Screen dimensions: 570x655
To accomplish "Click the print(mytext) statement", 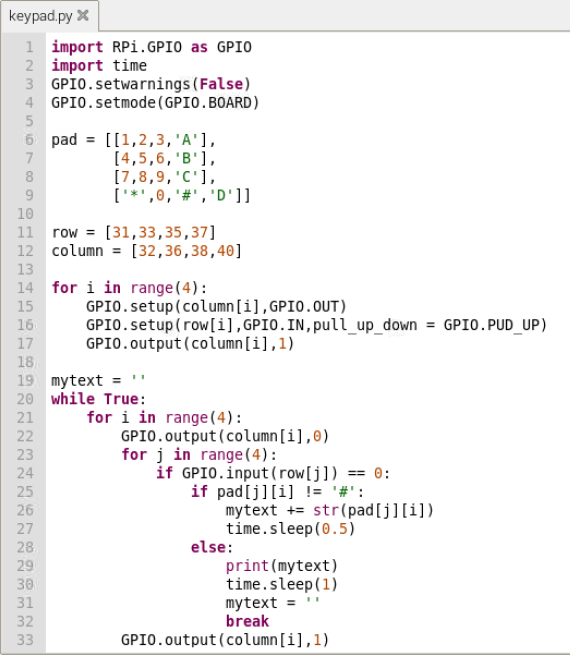I will [281, 566].
